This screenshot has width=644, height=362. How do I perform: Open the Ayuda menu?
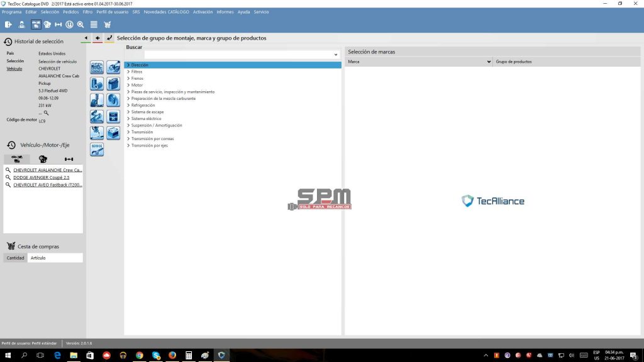pyautogui.click(x=243, y=12)
